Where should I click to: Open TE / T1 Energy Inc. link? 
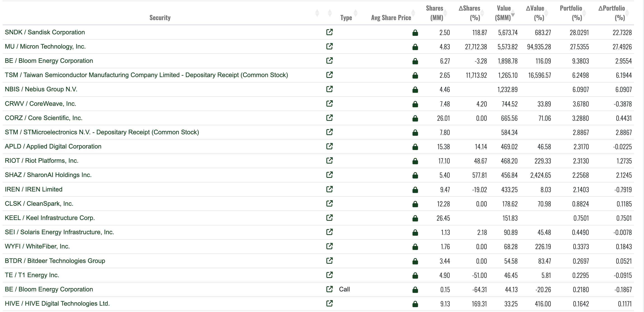(x=32, y=275)
